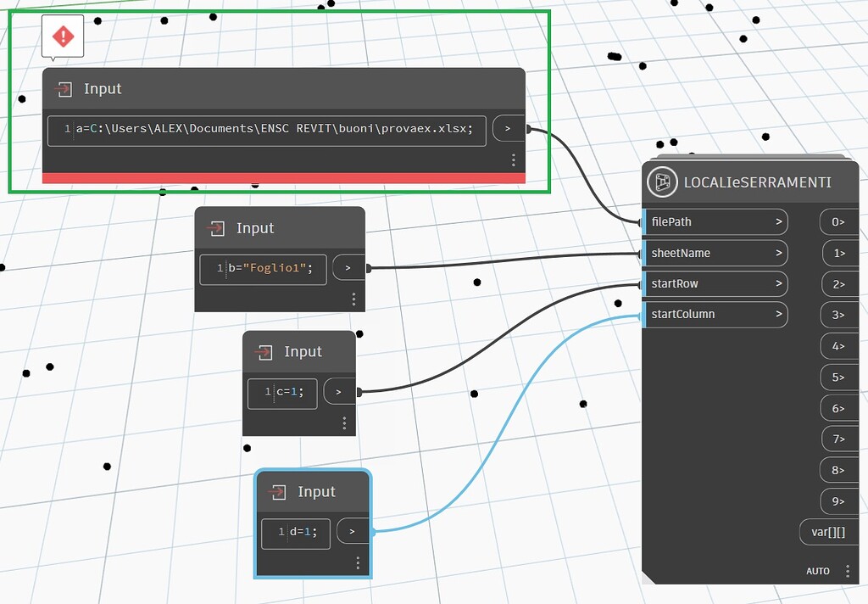Click the custom node icon beside LOCALIeSERRAMENTI title
Viewport: 868px width, 604px height.
pos(662,182)
